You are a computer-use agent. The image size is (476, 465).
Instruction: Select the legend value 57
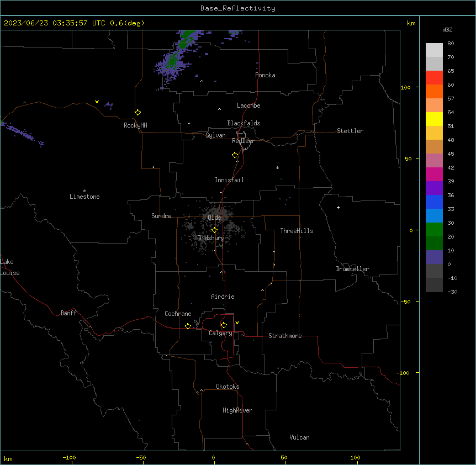(x=451, y=99)
